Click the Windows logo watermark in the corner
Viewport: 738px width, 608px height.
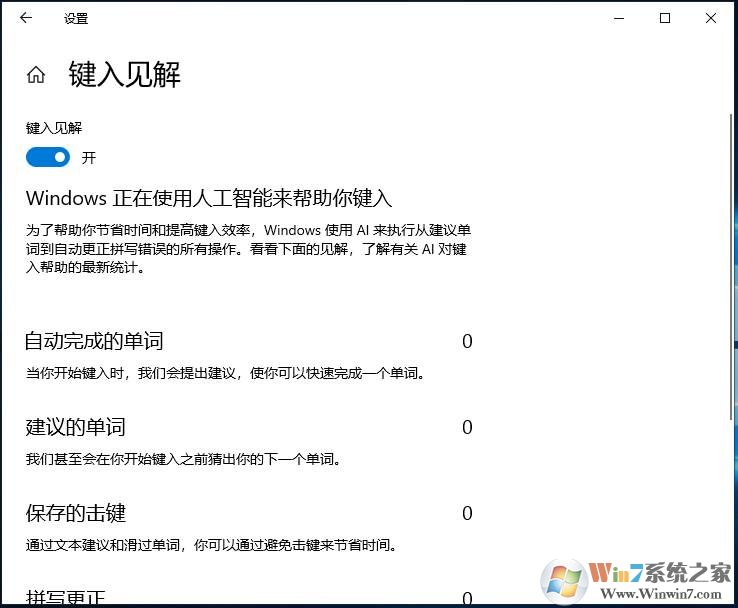point(564,582)
